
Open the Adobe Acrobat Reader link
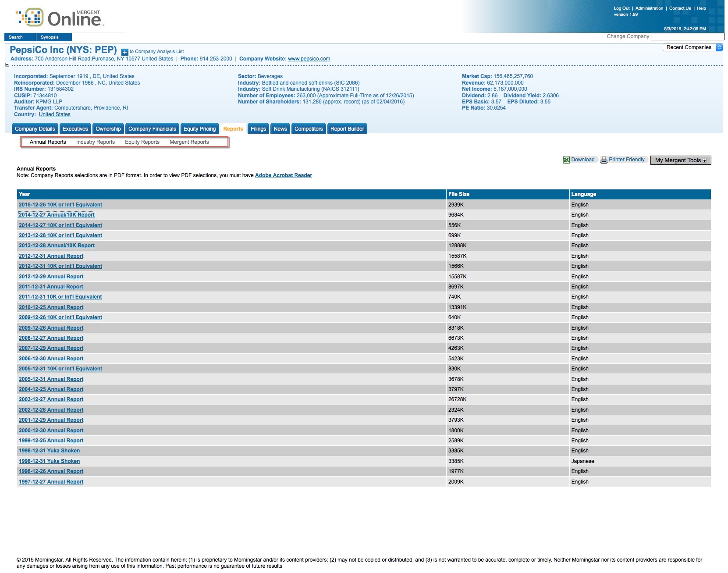point(284,175)
